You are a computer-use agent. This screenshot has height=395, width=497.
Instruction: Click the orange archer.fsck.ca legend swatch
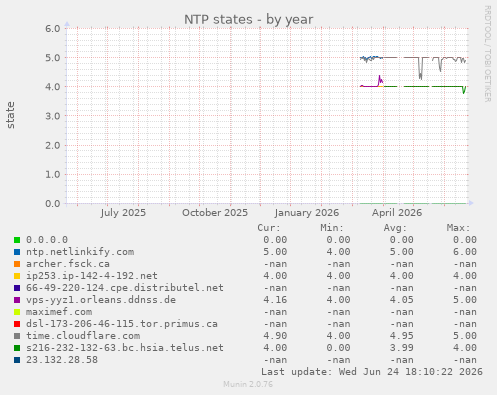pos(17,264)
